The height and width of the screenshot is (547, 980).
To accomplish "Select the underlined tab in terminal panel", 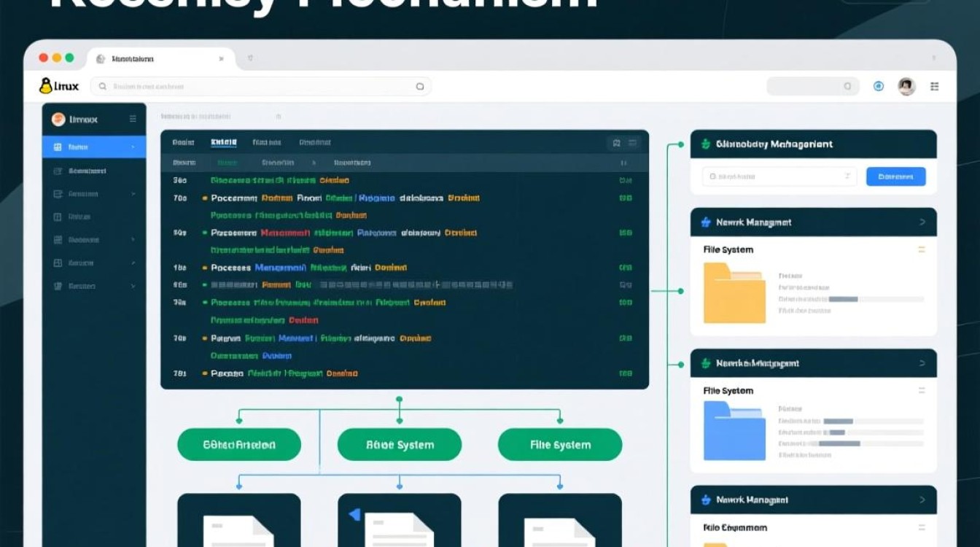I will click(x=224, y=143).
